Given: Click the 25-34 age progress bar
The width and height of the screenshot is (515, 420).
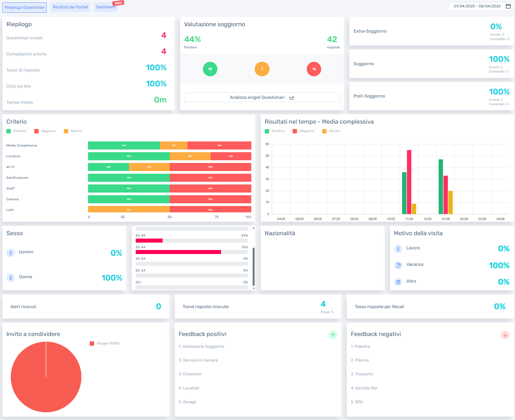Looking at the screenshot, I should (192, 241).
